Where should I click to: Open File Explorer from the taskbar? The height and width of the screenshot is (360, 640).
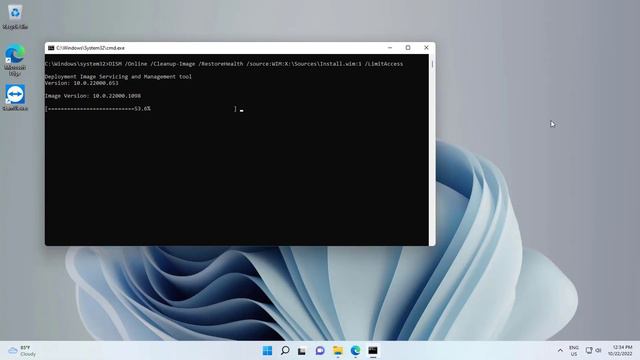pos(338,351)
